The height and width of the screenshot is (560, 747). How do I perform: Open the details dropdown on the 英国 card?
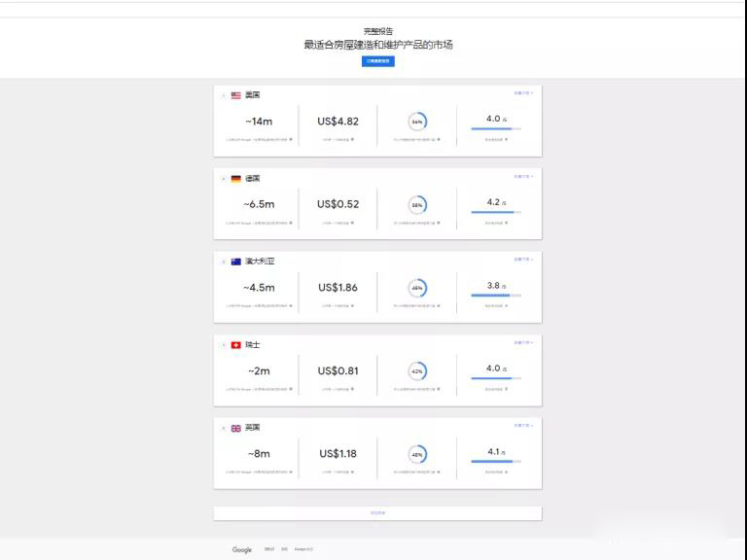[523, 426]
